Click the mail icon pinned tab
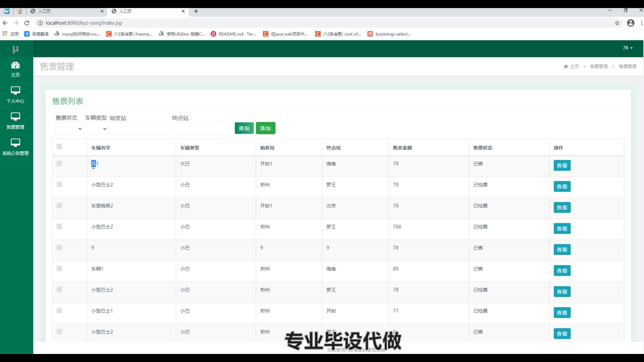This screenshot has height=362, width=644. point(7,11)
